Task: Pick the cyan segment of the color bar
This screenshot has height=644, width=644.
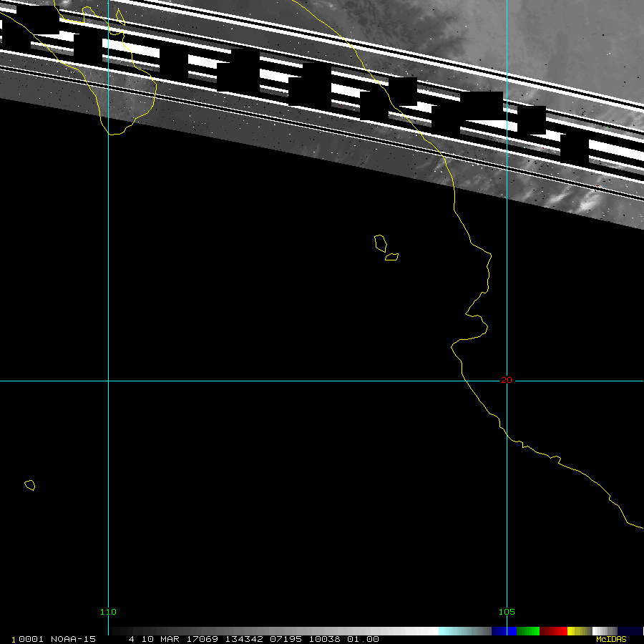Action: [465, 631]
